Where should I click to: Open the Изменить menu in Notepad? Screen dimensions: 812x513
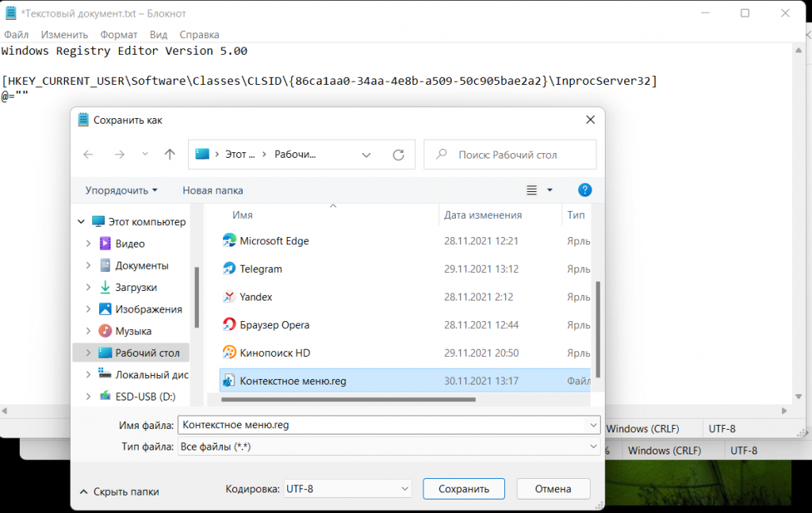pos(64,35)
